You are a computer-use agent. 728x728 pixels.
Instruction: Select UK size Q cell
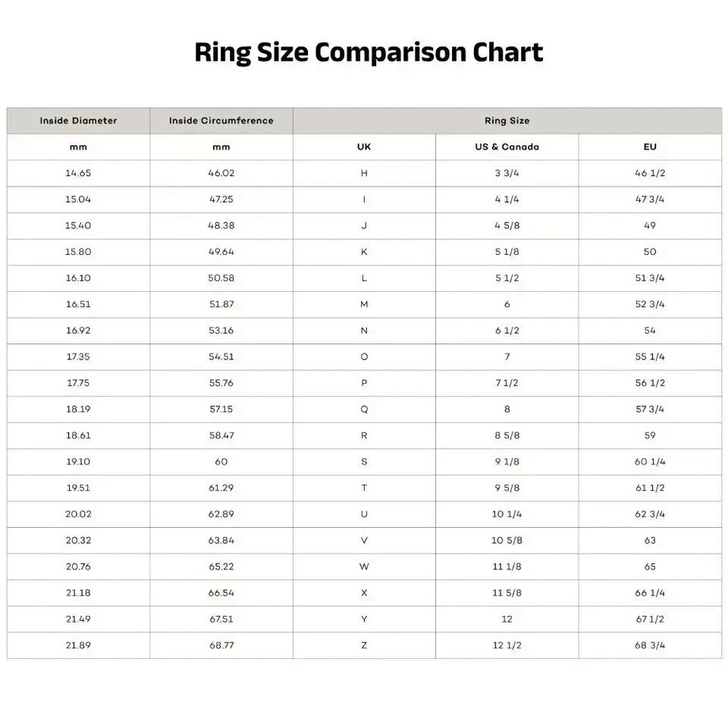tap(364, 409)
